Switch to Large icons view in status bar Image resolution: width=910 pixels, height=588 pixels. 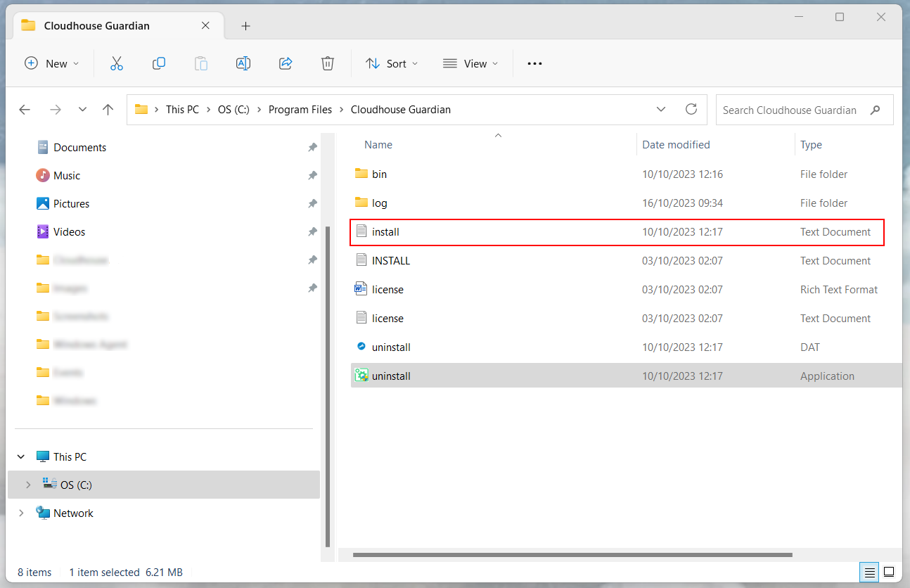click(x=889, y=572)
